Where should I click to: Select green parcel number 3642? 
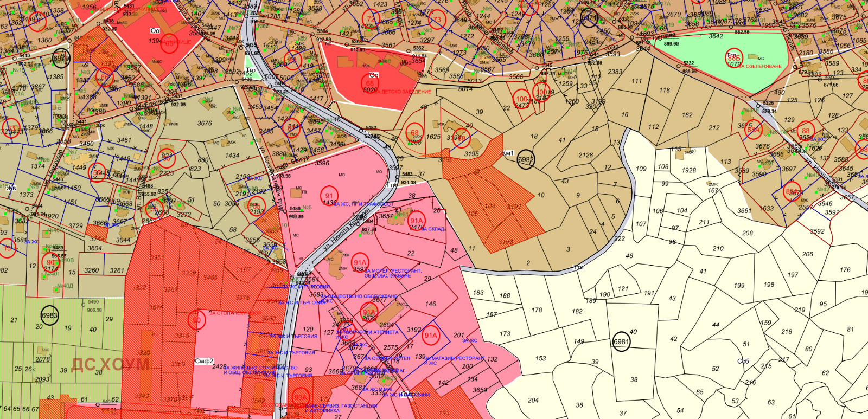(x=716, y=36)
